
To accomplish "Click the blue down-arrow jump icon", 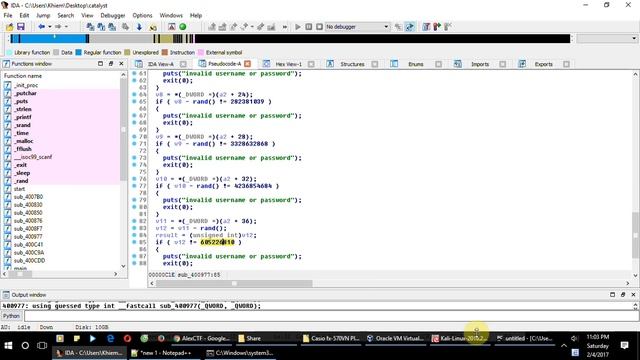I will pyautogui.click(x=139, y=27).
